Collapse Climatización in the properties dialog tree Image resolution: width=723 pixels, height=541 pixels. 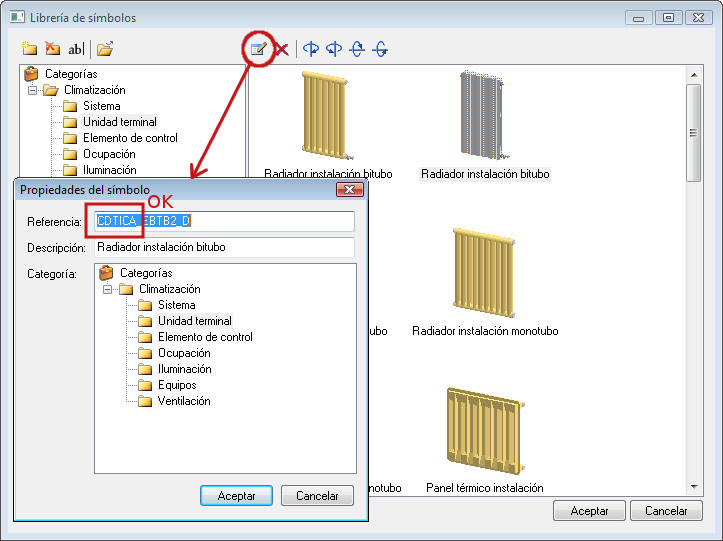click(x=107, y=289)
